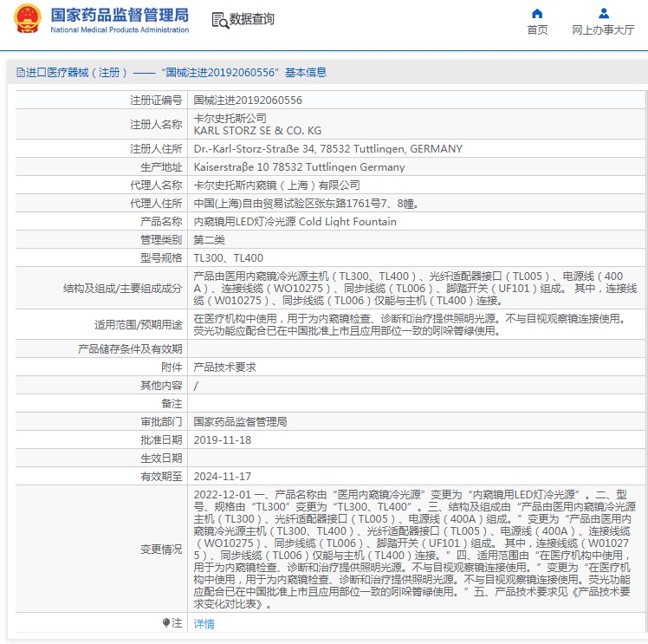Select approval date 2019-11-18
Image resolution: width=648 pixels, height=644 pixels.
(x=223, y=439)
